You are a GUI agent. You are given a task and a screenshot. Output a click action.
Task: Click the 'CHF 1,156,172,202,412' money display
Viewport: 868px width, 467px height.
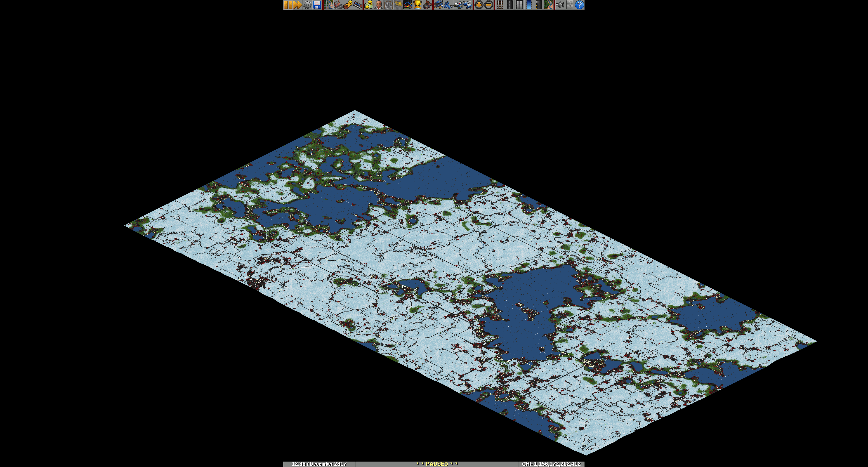coord(551,464)
